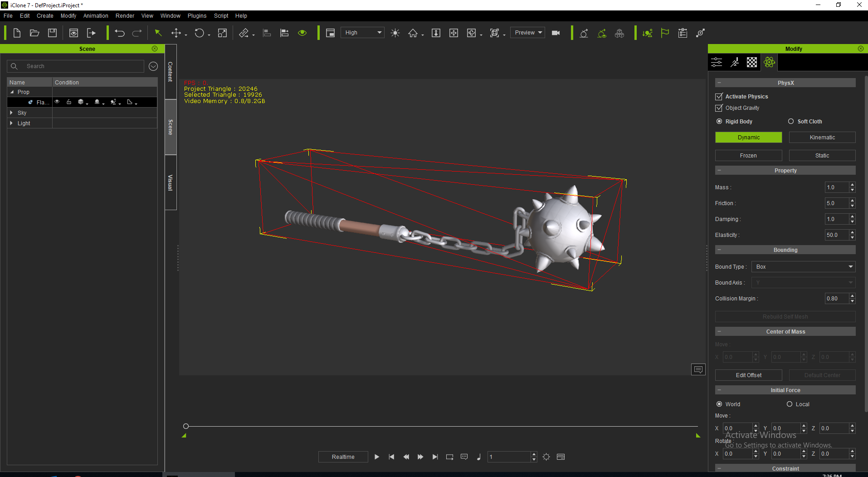
Task: Expand the Sky tree node
Action: click(x=11, y=113)
